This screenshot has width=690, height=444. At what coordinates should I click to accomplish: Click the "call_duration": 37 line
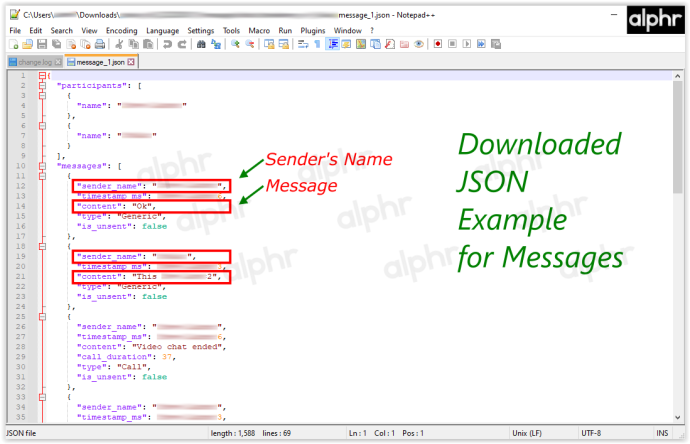pos(126,357)
